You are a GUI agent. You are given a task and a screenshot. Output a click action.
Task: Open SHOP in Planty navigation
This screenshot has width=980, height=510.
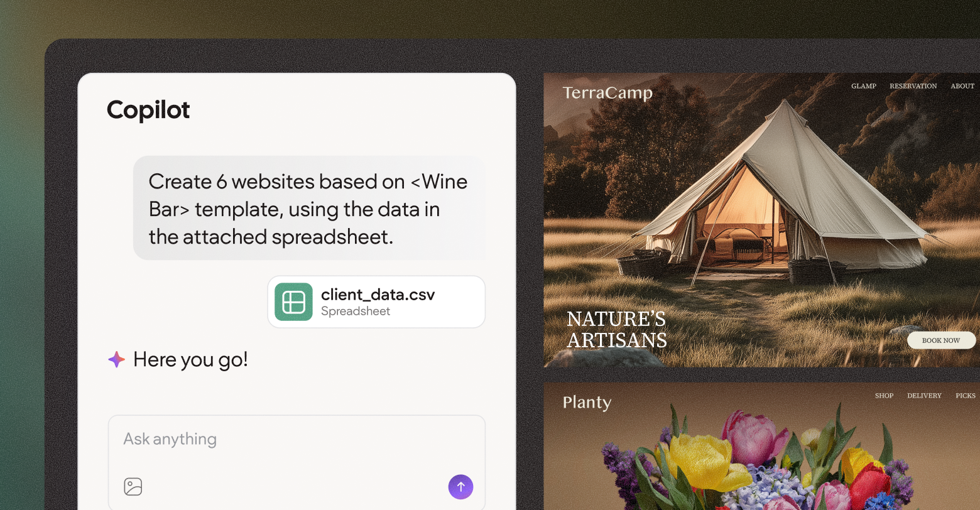(x=884, y=396)
